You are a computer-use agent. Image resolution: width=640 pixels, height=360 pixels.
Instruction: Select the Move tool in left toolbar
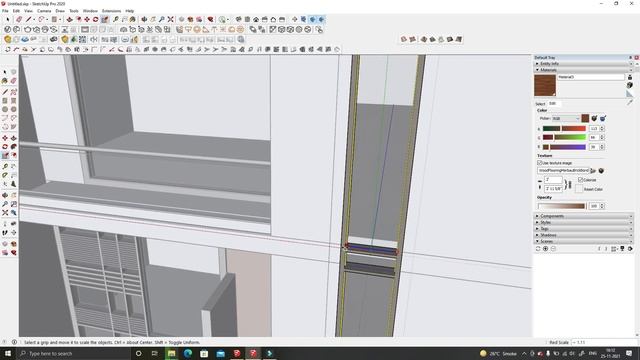click(5, 138)
